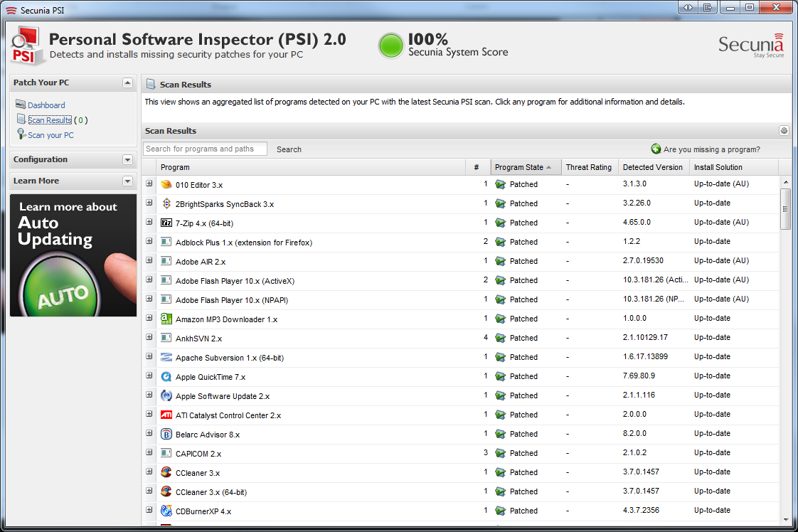Click the 2BrightSparks SyncBack icon

166,203
